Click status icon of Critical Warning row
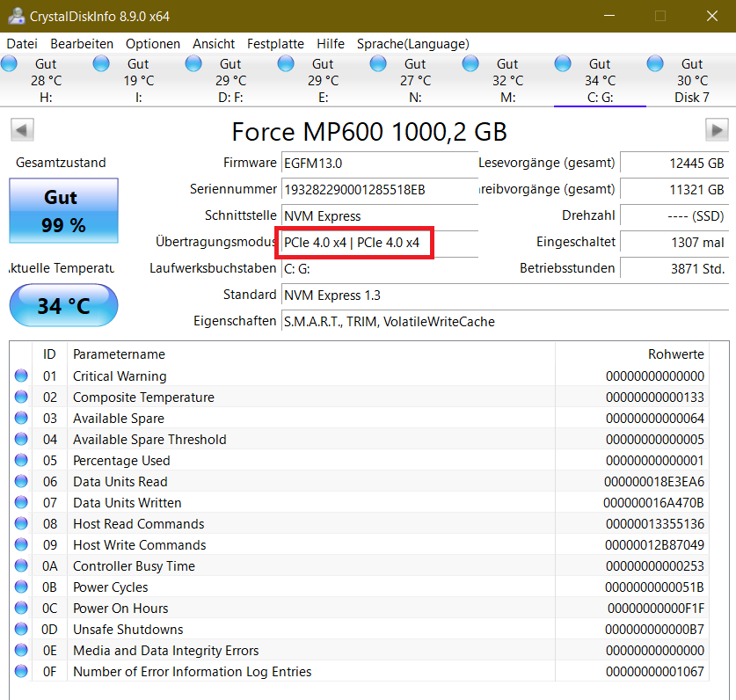This screenshot has width=736, height=700. tap(21, 376)
